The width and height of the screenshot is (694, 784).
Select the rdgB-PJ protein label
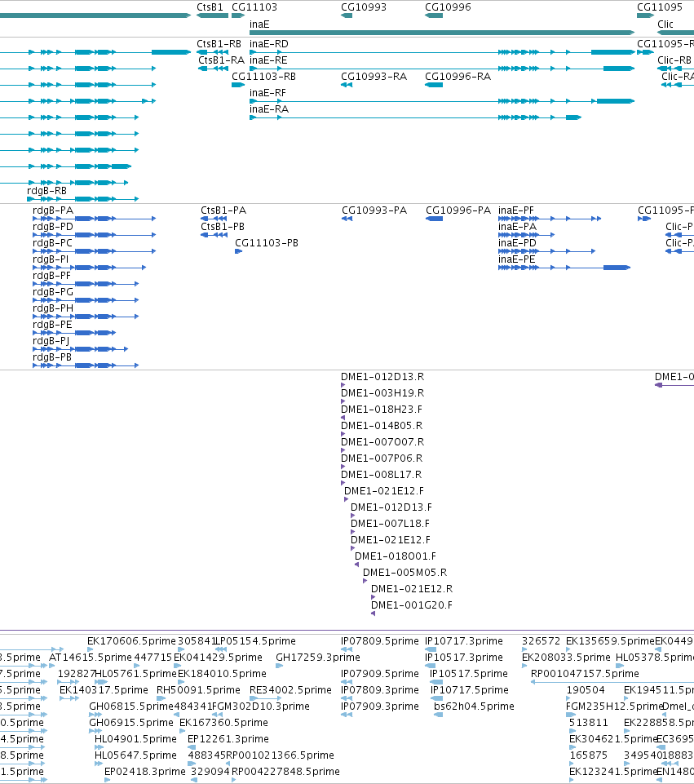(x=51, y=341)
